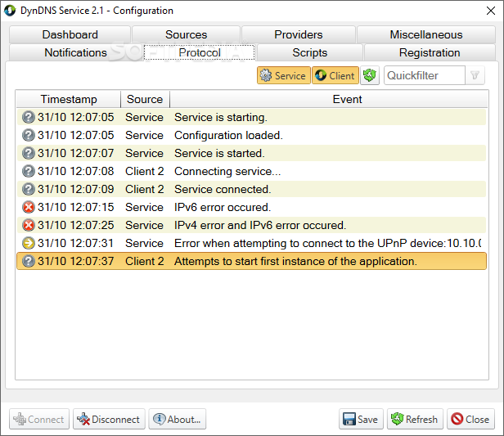The width and height of the screenshot is (504, 436).
Task: Click the Connect button
Action: 39,419
